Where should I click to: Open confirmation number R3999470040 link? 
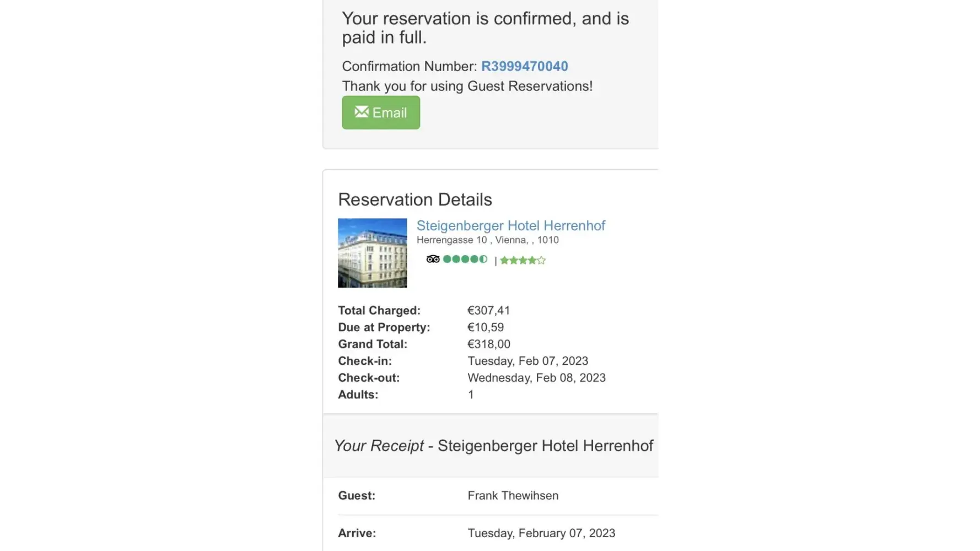tap(524, 66)
